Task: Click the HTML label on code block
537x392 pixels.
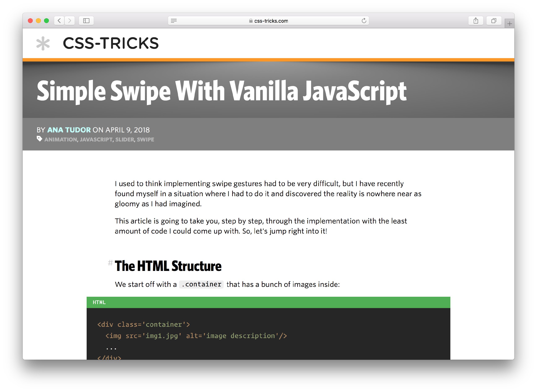Action: pos(99,302)
